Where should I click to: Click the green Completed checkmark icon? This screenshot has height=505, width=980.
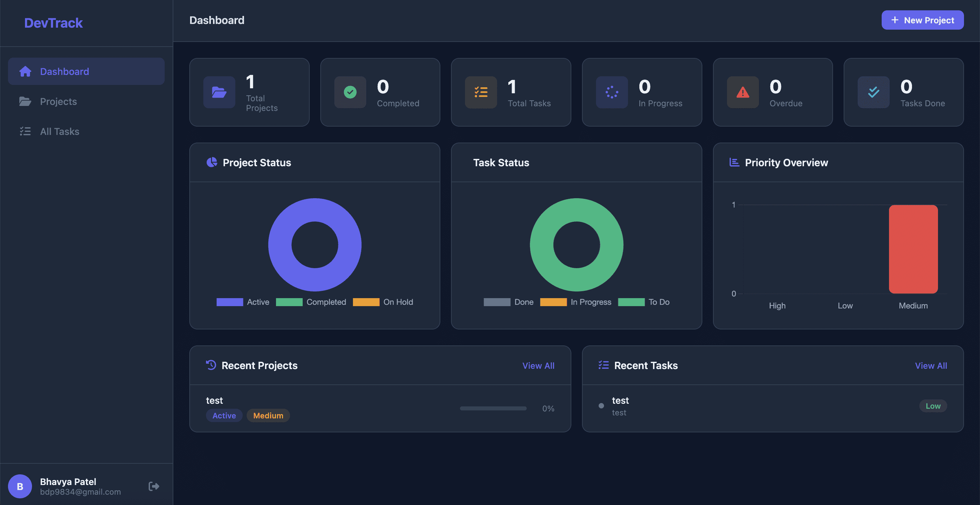350,92
